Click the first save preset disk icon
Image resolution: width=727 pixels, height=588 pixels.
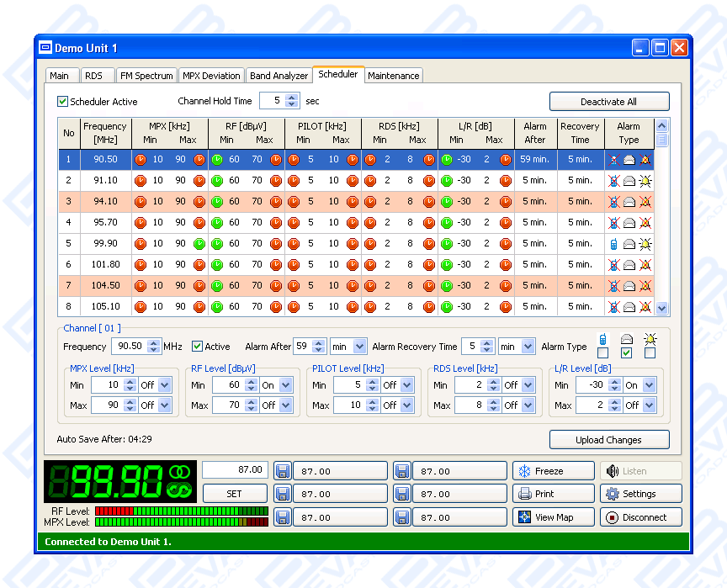pos(284,472)
